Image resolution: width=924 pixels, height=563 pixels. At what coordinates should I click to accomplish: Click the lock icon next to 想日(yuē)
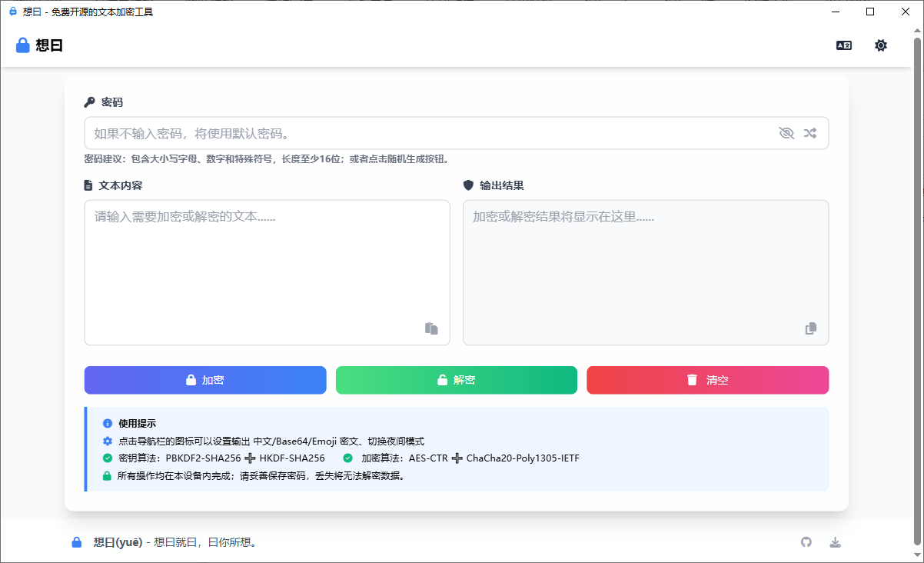click(x=76, y=541)
